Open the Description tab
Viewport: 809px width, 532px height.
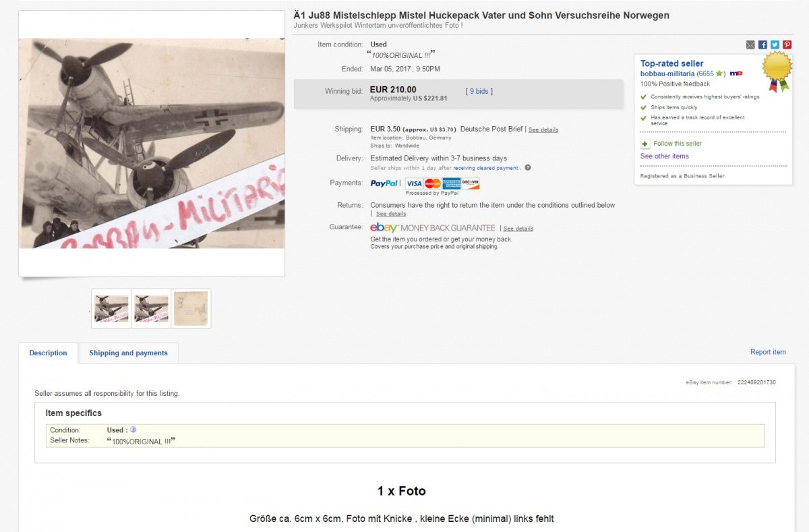click(49, 353)
